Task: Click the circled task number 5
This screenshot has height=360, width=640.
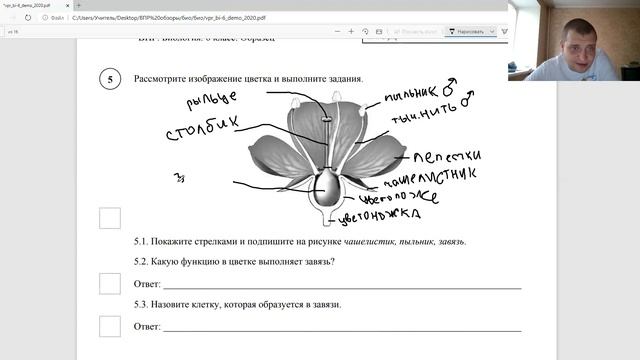Action: [110, 79]
